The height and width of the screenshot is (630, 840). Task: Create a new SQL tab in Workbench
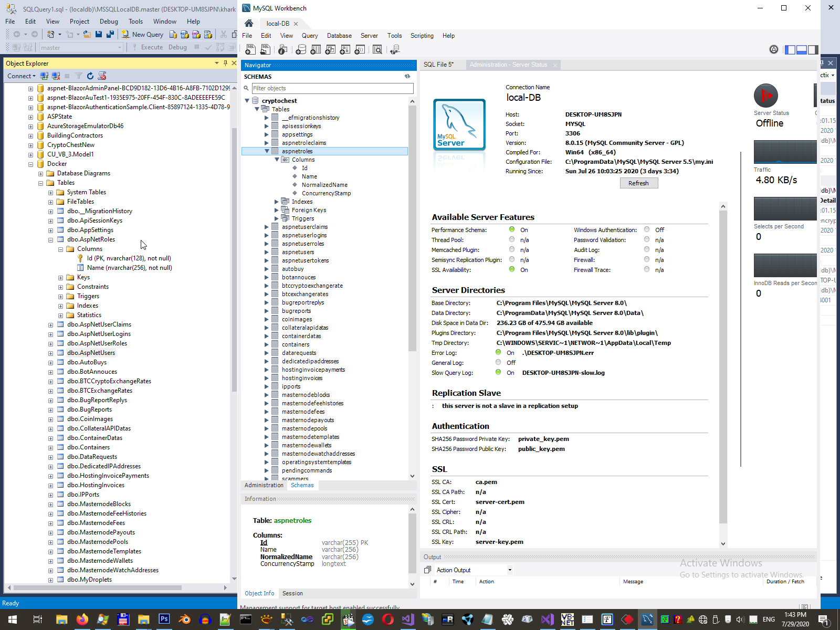pyautogui.click(x=251, y=49)
